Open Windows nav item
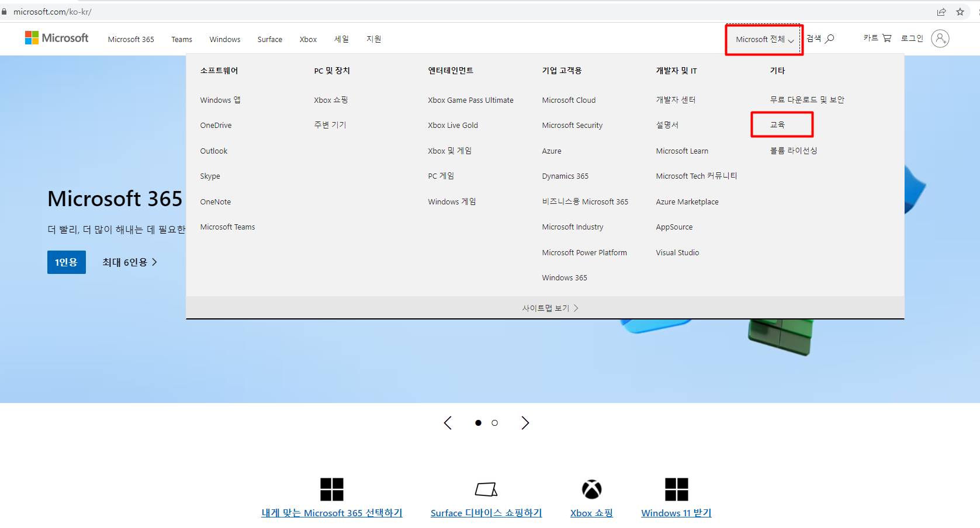 click(225, 39)
